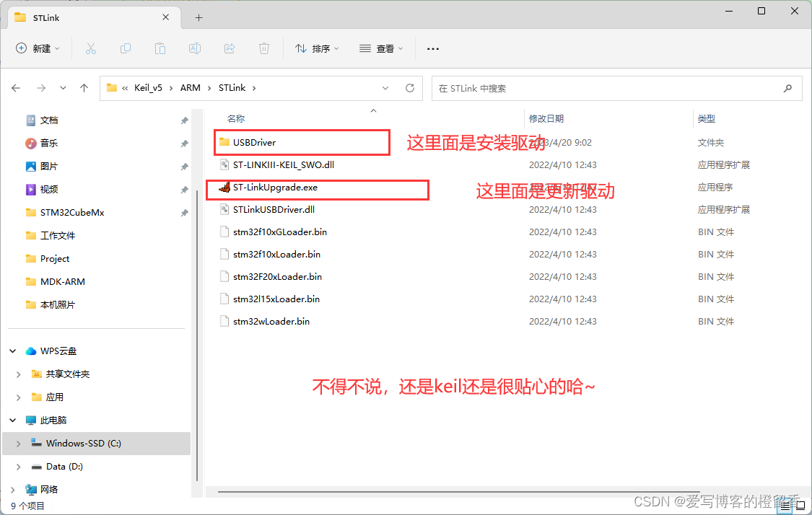Screen dimensions: 812x515
Task: Click the ST-LinkUpgrade.exe butterfly icon
Action: (x=224, y=188)
